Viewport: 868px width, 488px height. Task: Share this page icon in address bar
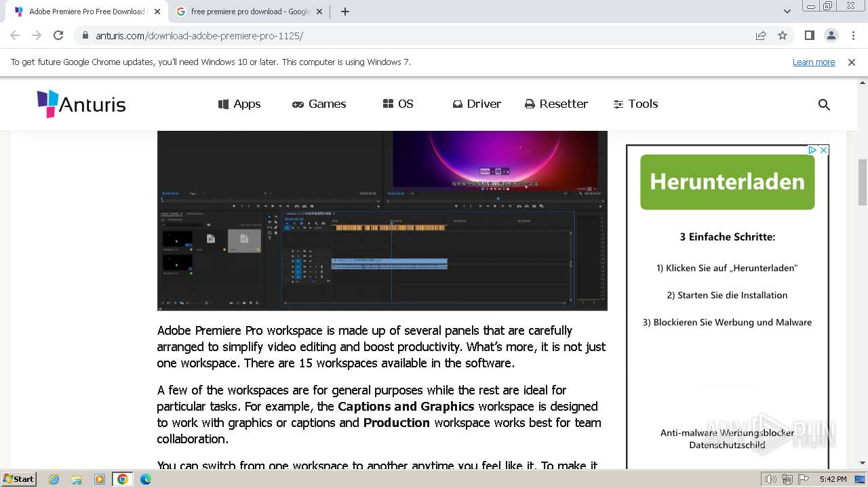tap(761, 35)
